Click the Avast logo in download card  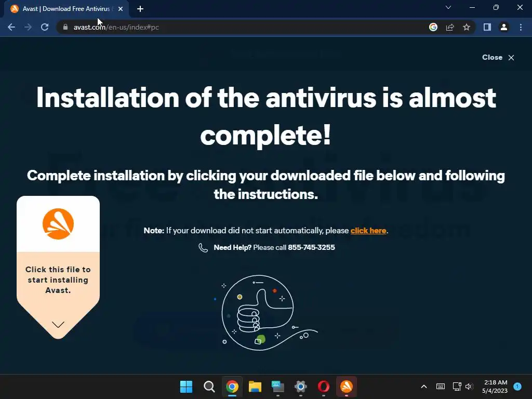58,224
